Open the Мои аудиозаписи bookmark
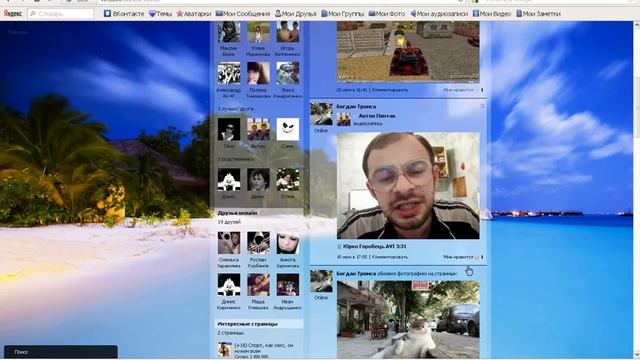The width and height of the screenshot is (640, 360). [439, 13]
